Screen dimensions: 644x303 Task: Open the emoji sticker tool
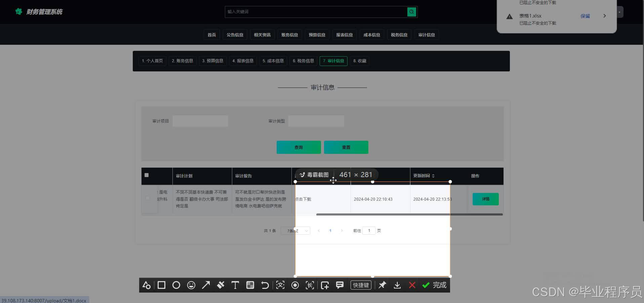click(191, 285)
